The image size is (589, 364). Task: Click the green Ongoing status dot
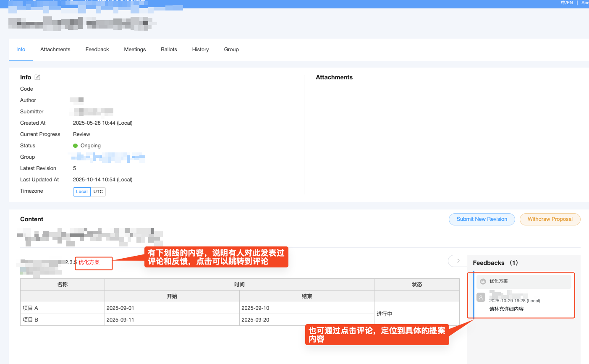[x=76, y=146]
